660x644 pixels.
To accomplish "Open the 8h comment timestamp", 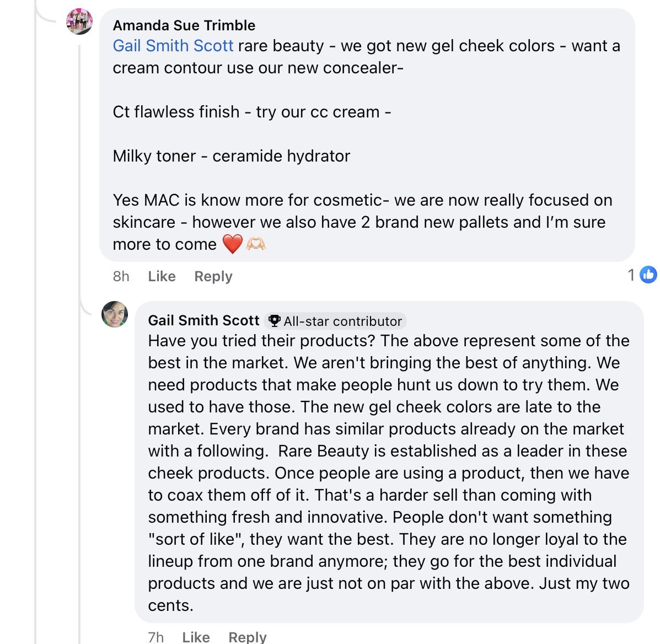I will 121,276.
